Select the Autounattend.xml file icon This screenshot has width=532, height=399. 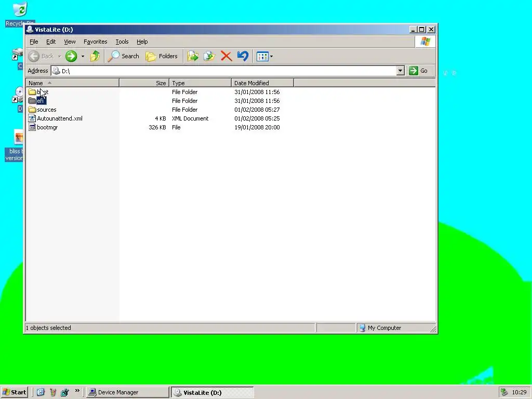click(32, 118)
